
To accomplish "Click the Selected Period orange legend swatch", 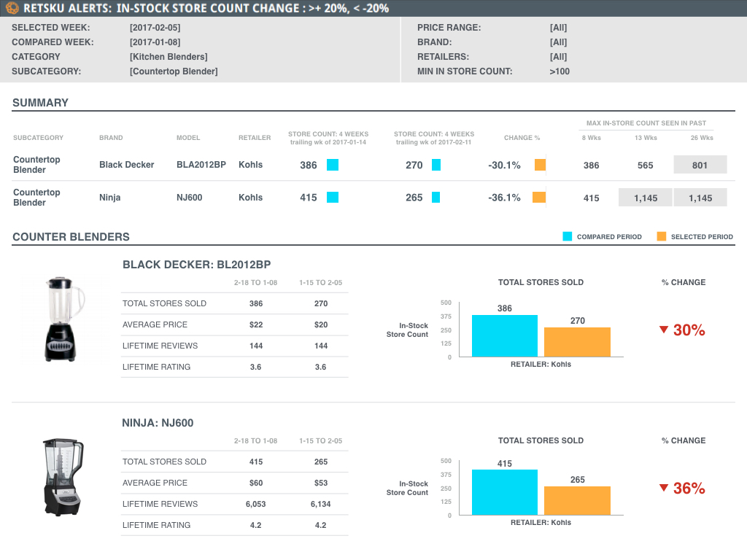I will [x=661, y=237].
